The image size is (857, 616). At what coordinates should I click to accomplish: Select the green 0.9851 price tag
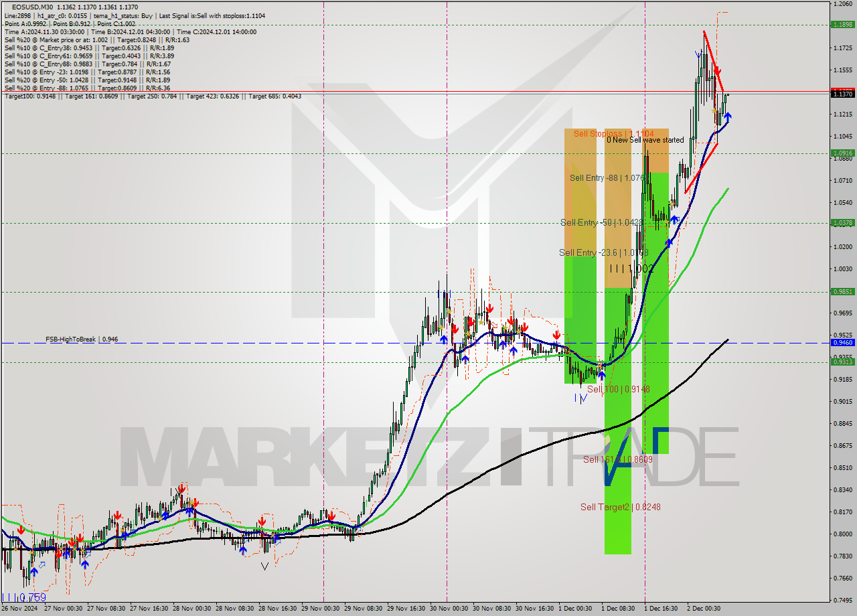point(842,291)
